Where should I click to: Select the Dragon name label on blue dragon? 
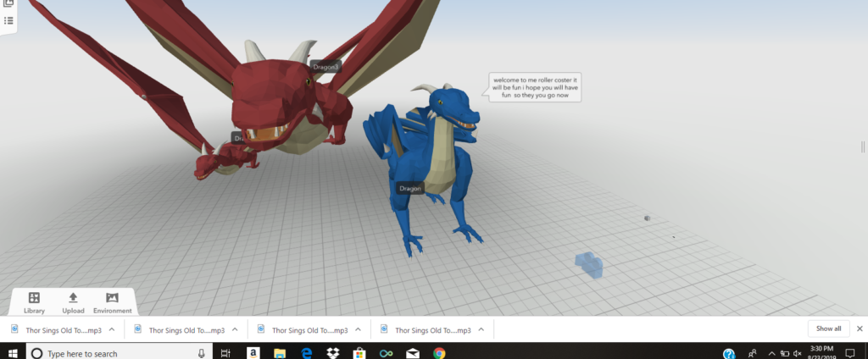pyautogui.click(x=410, y=189)
